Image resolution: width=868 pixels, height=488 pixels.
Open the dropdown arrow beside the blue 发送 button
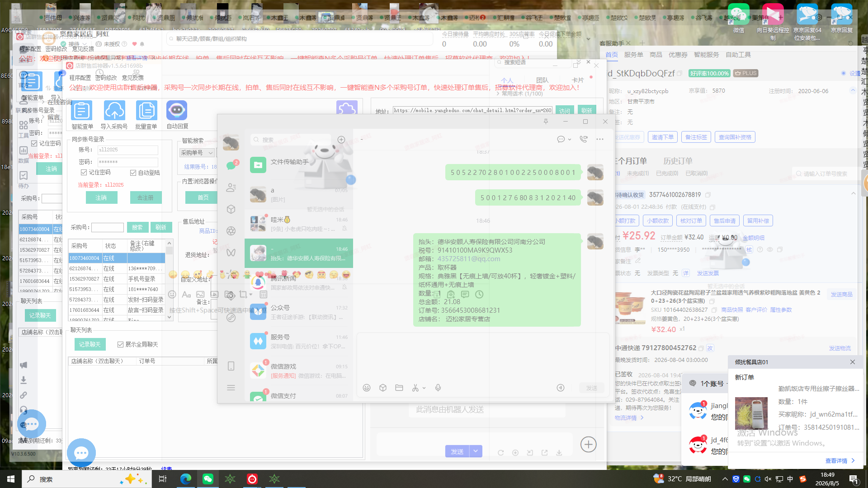[476, 451]
